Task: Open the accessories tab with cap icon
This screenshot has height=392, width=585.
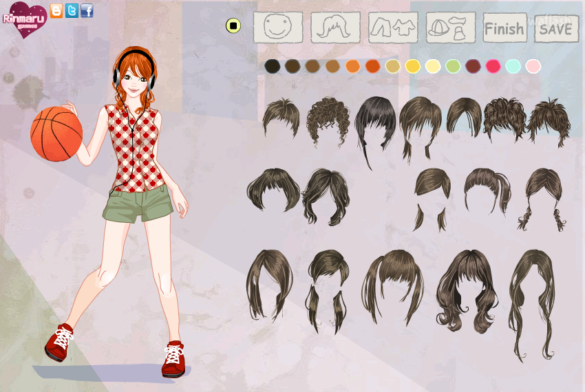Action: [451, 28]
